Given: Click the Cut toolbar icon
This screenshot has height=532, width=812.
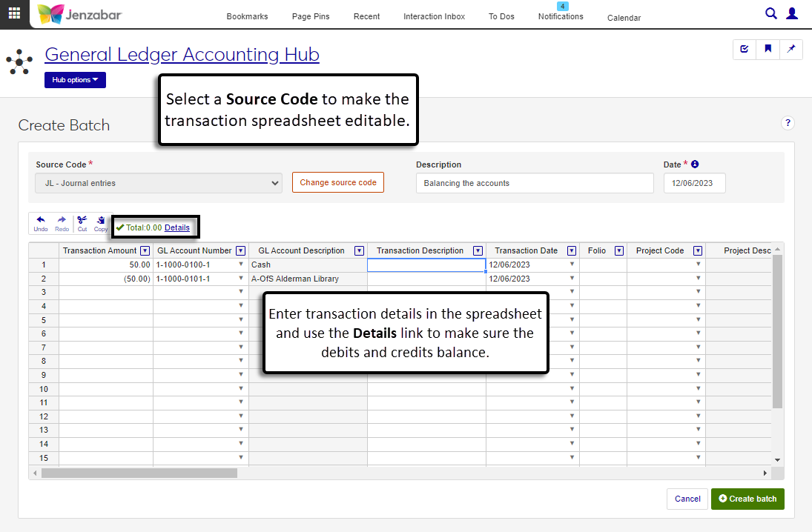Looking at the screenshot, I should tap(82, 223).
